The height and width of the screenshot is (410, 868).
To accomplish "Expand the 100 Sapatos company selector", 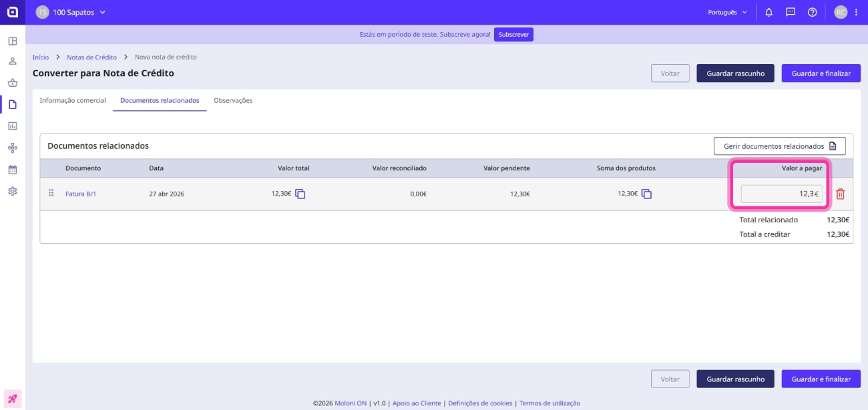I will (x=71, y=12).
